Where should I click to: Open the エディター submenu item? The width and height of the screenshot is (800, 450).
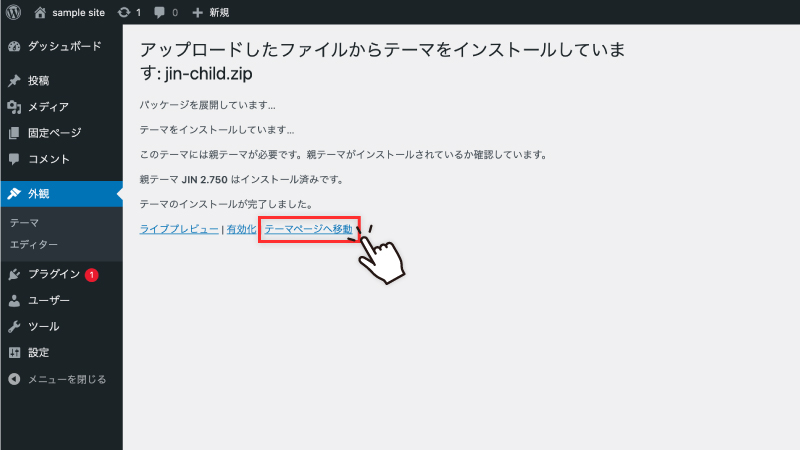click(x=34, y=245)
